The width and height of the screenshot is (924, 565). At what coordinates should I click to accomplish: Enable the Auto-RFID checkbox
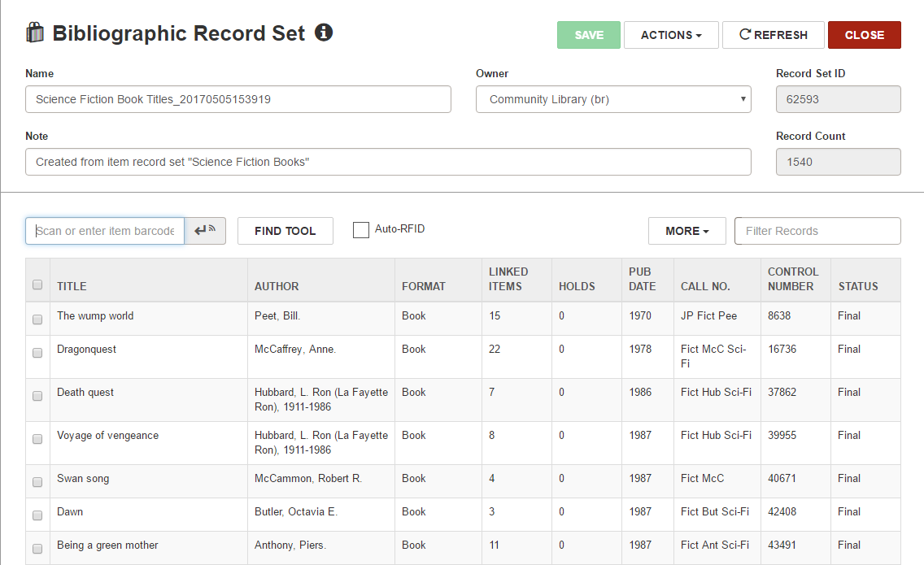tap(360, 230)
